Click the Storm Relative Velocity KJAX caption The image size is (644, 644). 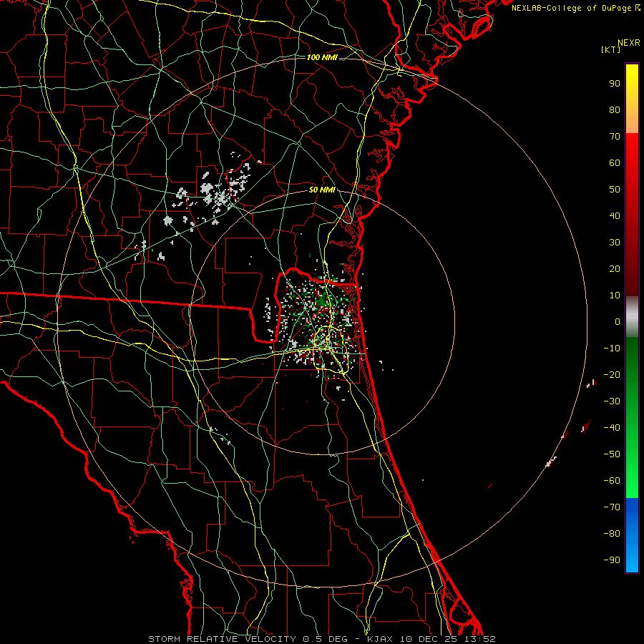322,639
